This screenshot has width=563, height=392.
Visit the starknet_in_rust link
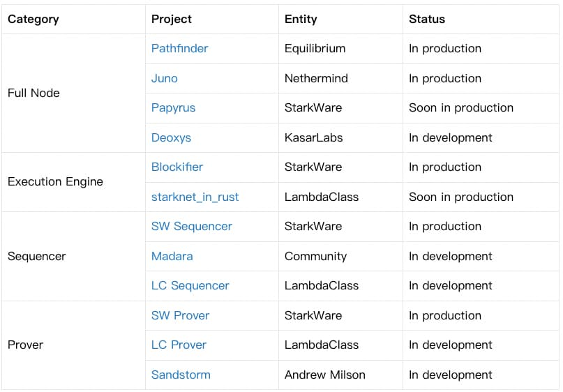pyautogui.click(x=195, y=197)
